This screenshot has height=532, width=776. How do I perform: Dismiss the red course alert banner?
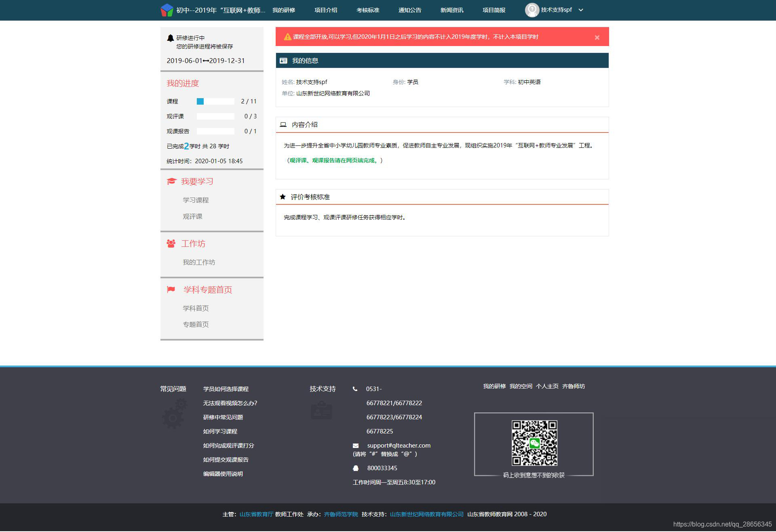click(597, 38)
